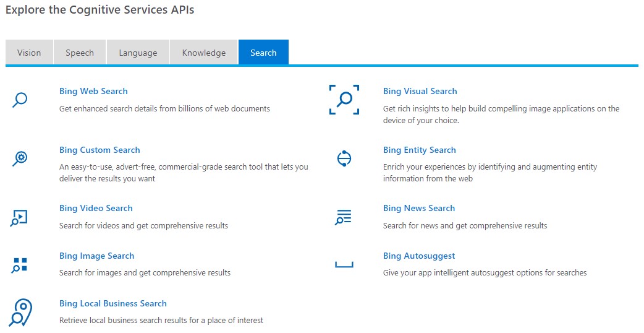
Task: Open the Bing Local Business Search link
Action: point(113,303)
